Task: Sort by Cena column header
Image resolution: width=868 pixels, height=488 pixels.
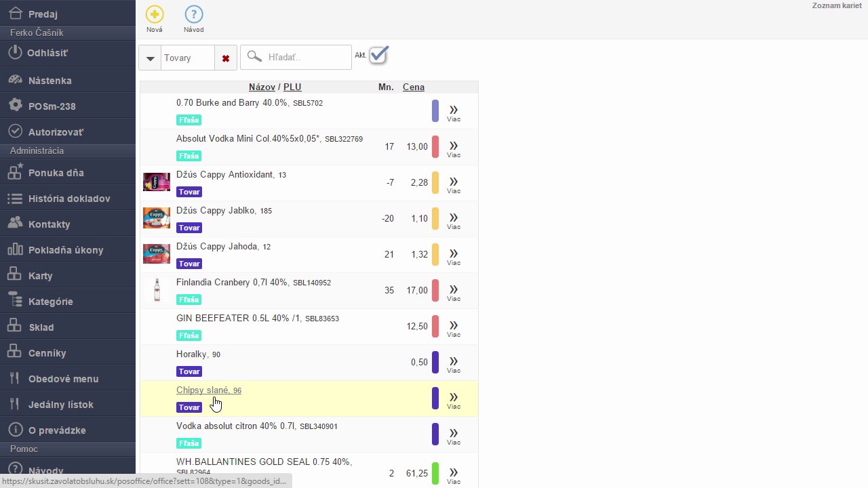Action: pos(414,87)
